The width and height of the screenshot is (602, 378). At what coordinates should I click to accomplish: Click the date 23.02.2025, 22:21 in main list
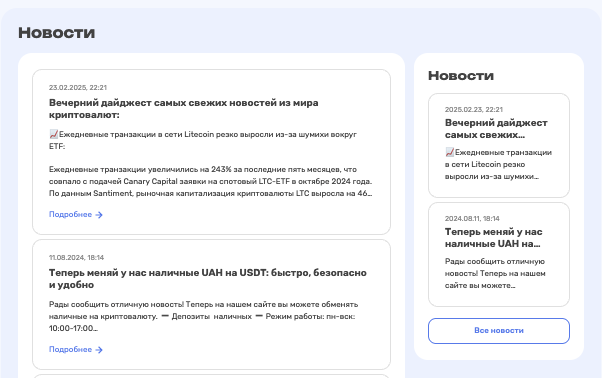pos(78,87)
